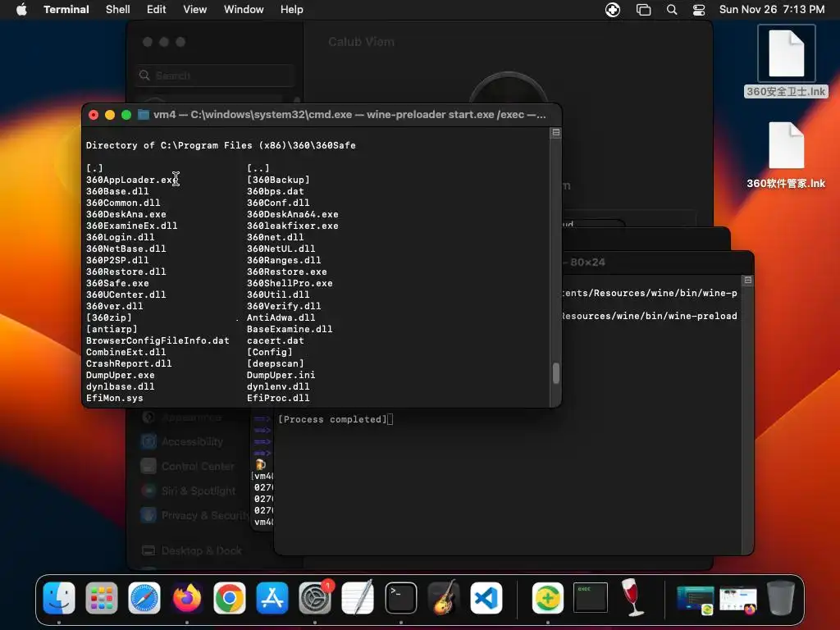
Task: Open the Apple menu
Action: click(21, 9)
